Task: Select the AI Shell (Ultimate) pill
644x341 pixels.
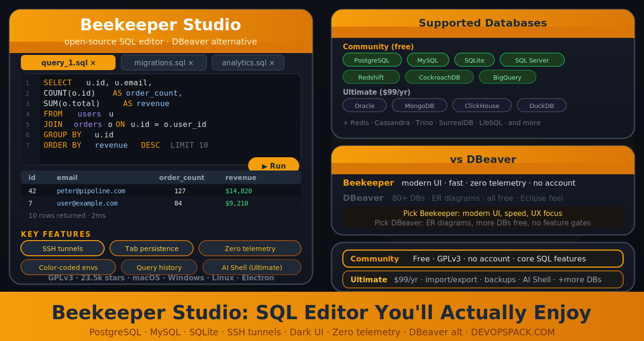Action: (x=252, y=267)
